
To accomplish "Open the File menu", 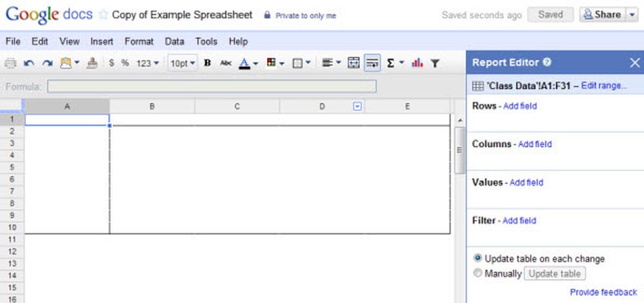I will tap(13, 41).
